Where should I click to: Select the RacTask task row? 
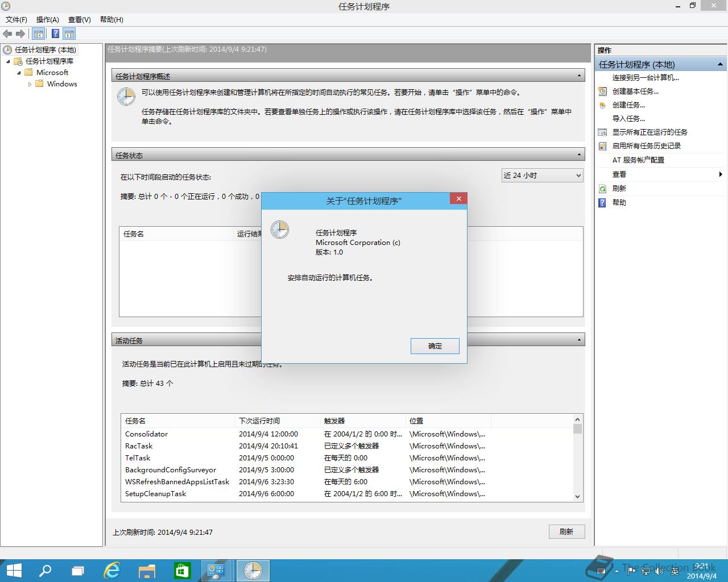(347, 446)
